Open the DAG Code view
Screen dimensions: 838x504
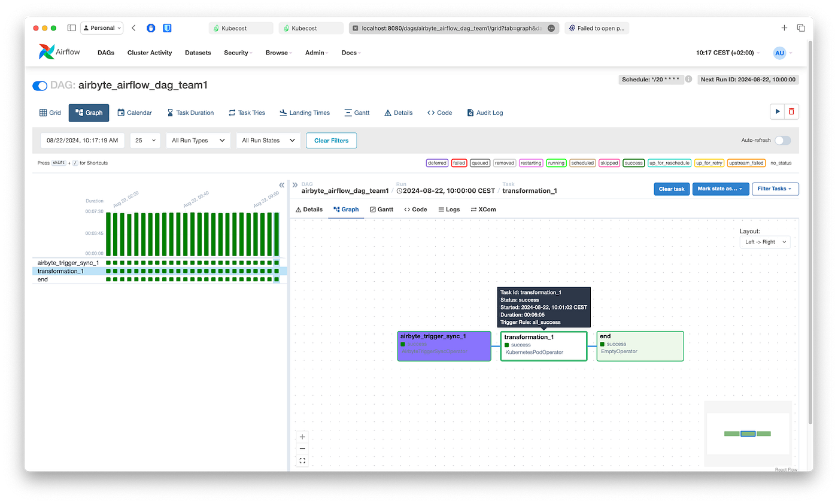click(439, 113)
